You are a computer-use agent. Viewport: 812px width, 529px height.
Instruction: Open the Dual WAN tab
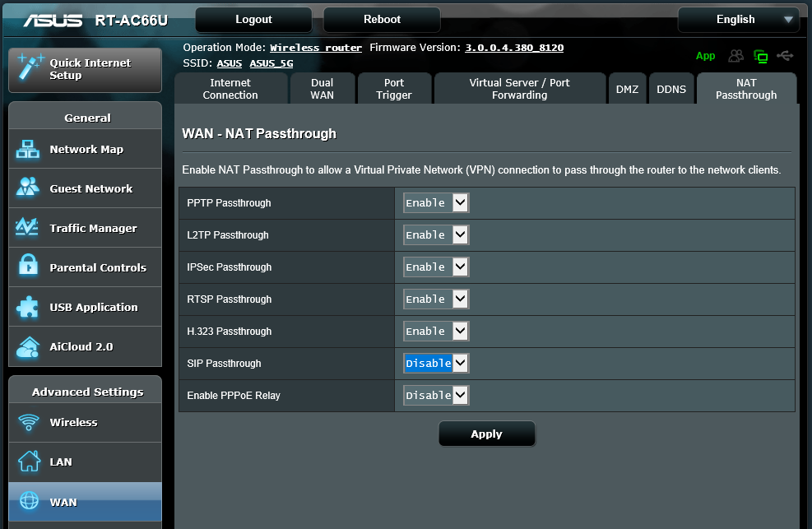[x=322, y=89]
